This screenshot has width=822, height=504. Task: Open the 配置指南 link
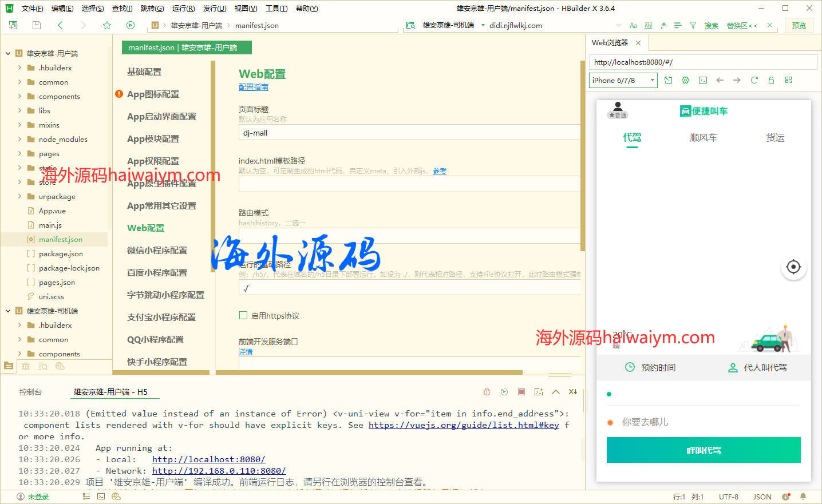point(253,87)
